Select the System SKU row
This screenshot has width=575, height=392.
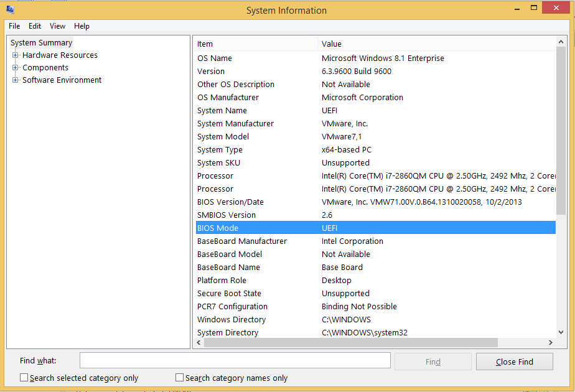376,163
